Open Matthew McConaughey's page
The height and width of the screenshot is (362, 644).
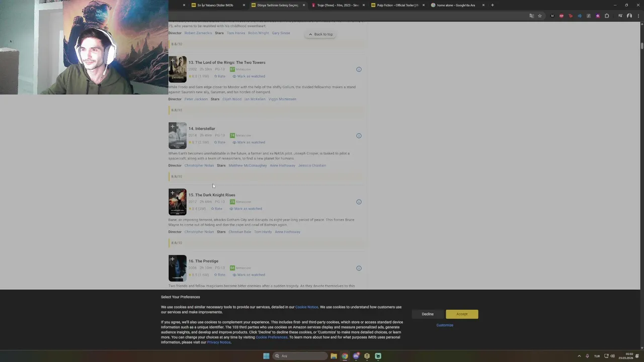tap(248, 165)
